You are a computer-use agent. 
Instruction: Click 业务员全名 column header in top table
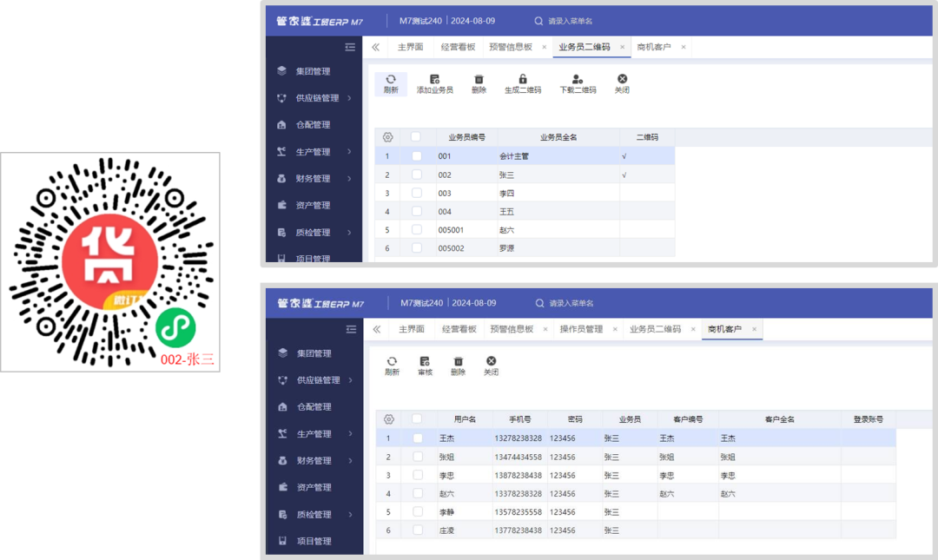click(x=558, y=137)
